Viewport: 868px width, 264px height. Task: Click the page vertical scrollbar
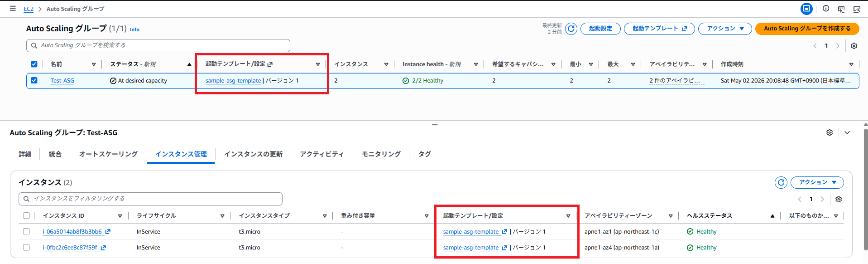point(866,191)
